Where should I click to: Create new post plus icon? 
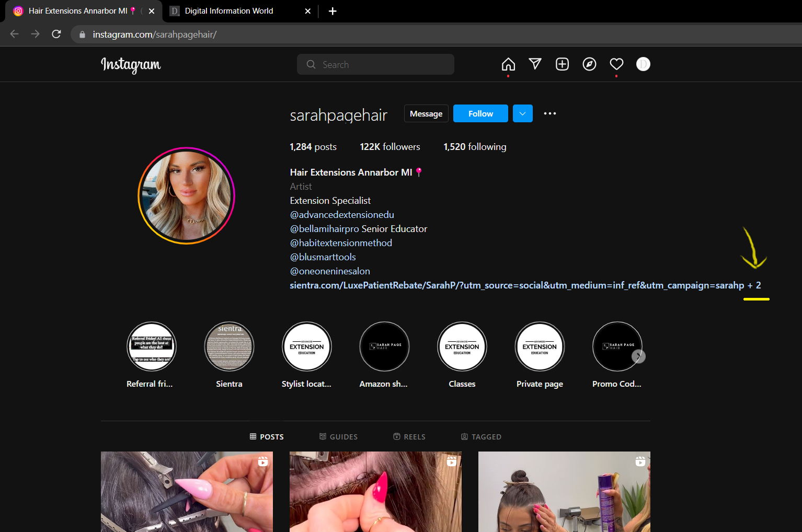tap(562, 64)
